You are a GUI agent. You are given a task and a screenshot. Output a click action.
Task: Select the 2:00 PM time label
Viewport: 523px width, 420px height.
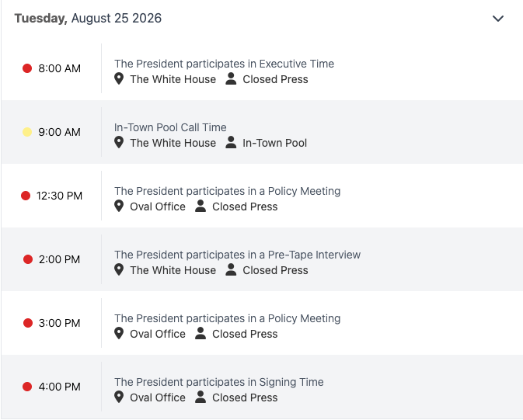tap(59, 259)
